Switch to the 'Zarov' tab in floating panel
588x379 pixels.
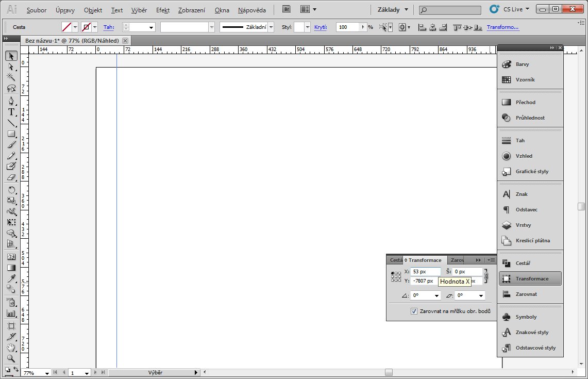457,260
